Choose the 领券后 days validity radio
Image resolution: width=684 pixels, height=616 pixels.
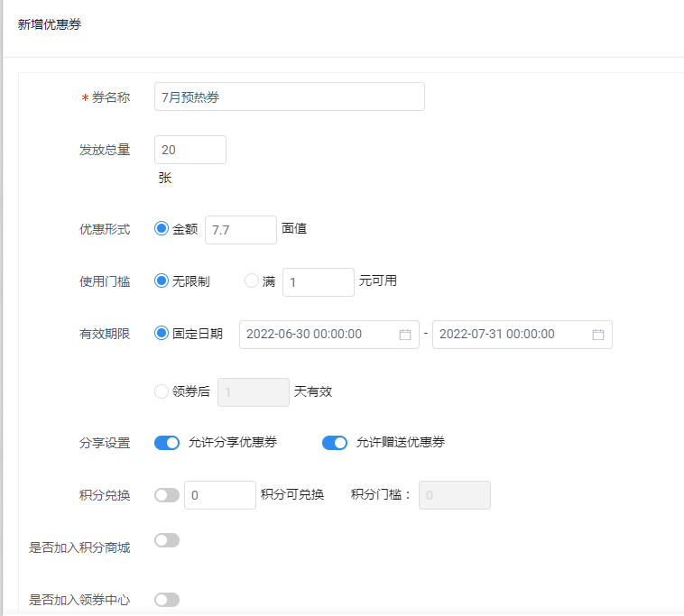(162, 391)
